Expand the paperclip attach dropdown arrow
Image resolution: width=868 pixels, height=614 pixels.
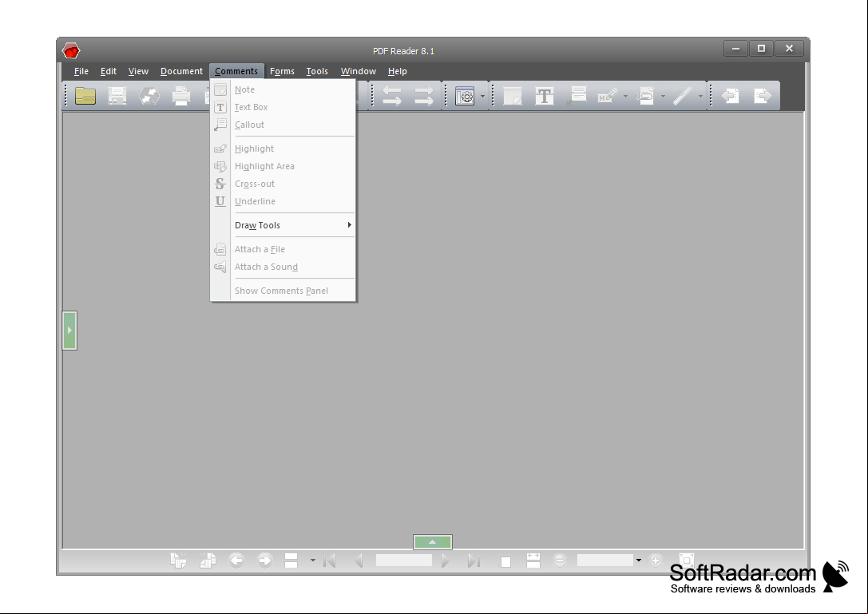tap(664, 97)
